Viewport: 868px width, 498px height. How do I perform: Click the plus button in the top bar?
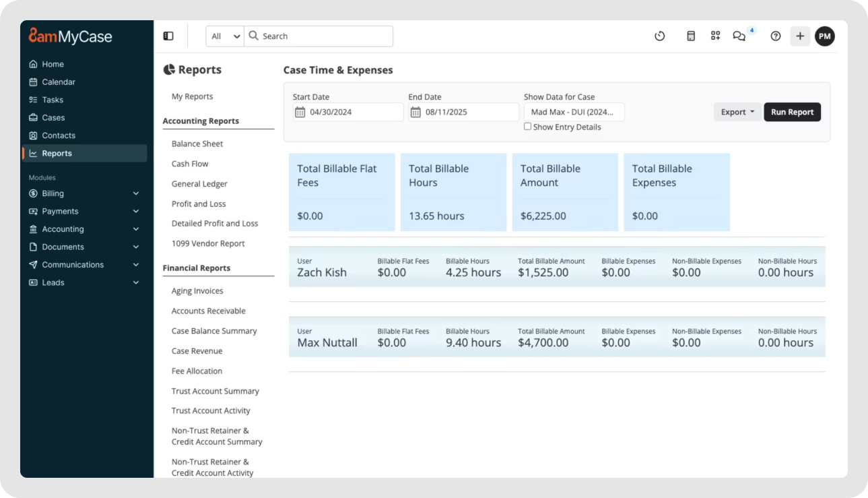point(799,36)
